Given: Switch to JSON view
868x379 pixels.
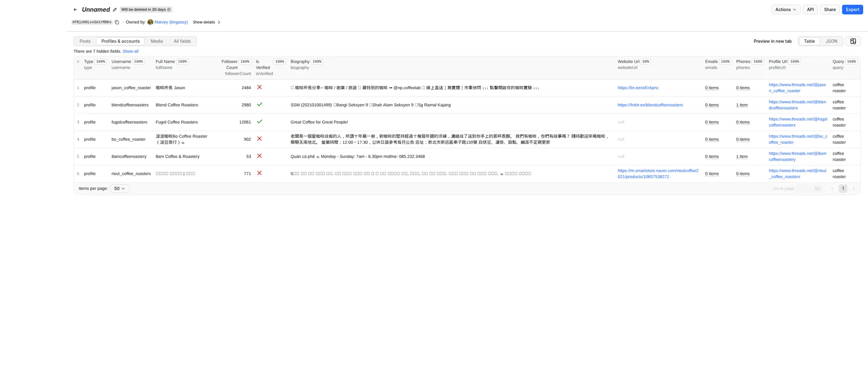Looking at the screenshot, I should coord(831,41).
